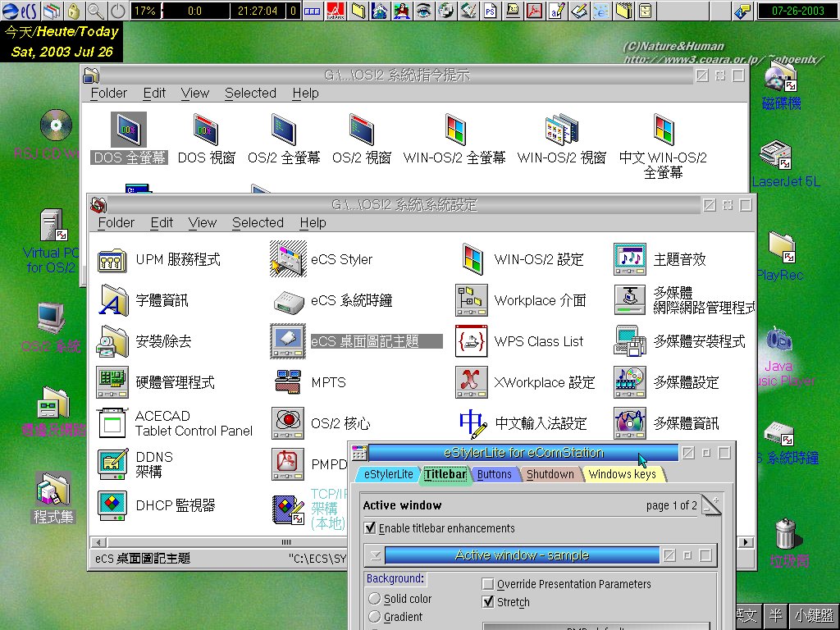
Task: Select the Gradient background option
Action: point(374,617)
